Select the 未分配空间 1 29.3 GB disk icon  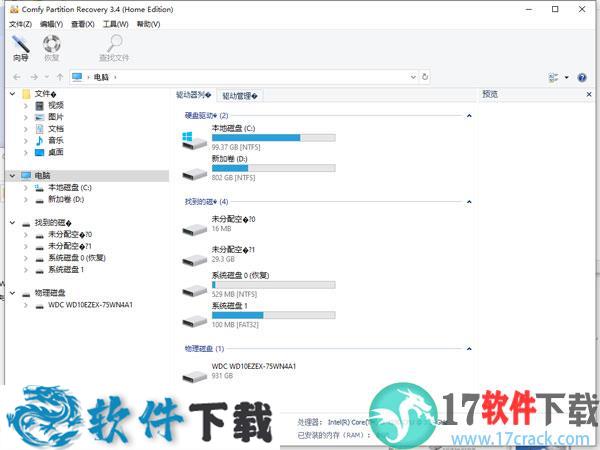[194, 260]
